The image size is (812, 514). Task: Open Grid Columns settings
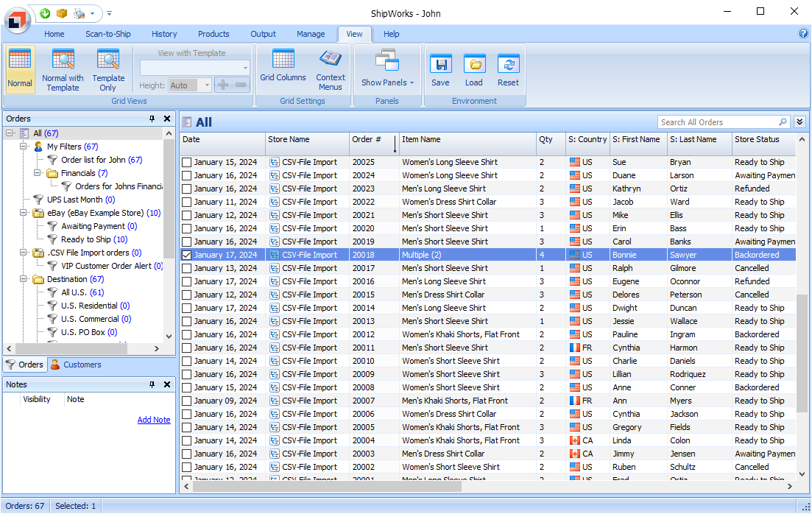pos(283,66)
